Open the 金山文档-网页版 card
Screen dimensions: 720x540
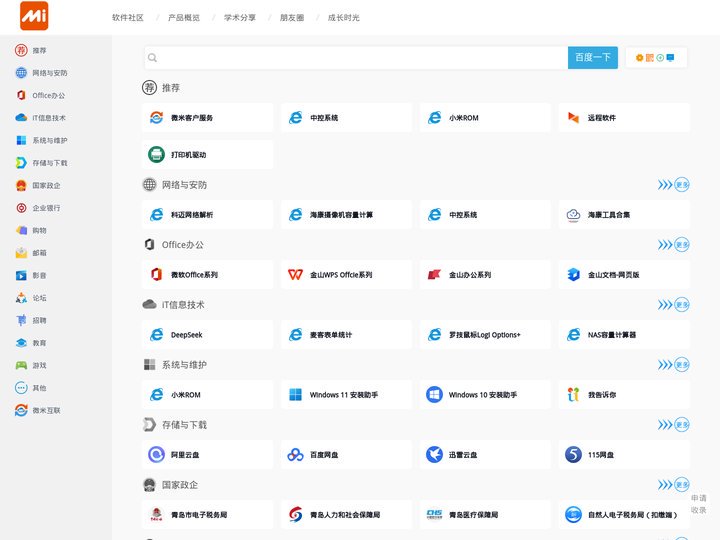coord(624,275)
